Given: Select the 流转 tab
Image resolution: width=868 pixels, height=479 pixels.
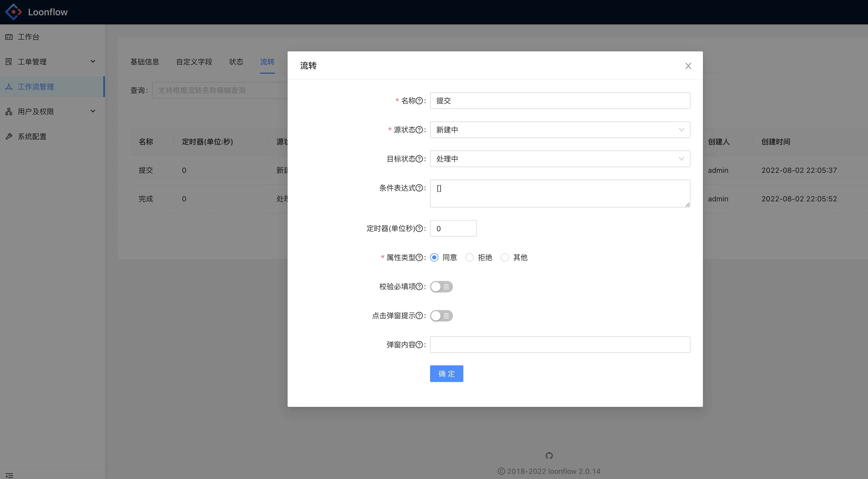Looking at the screenshot, I should pyautogui.click(x=267, y=62).
